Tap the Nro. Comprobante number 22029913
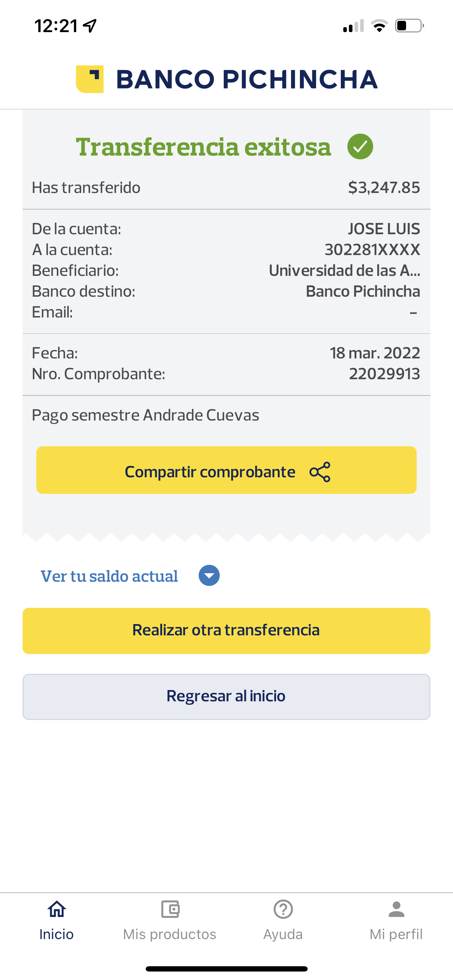453x980 pixels. pos(384,374)
